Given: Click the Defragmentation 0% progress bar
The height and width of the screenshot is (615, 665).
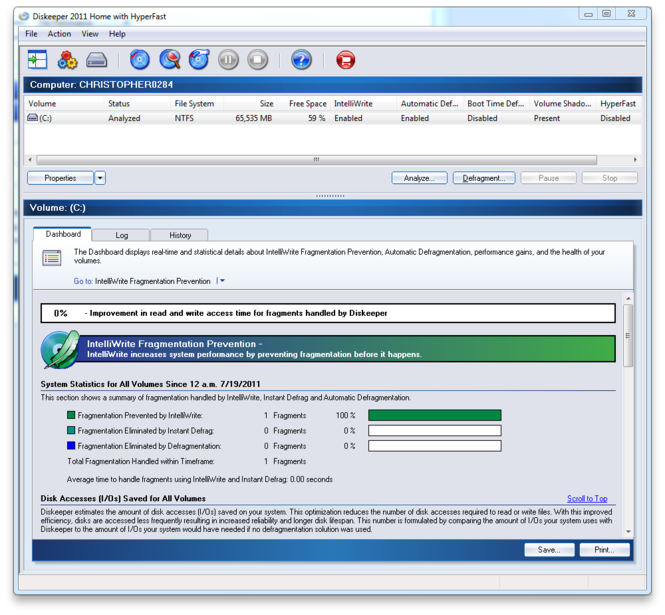Looking at the screenshot, I should (435, 446).
